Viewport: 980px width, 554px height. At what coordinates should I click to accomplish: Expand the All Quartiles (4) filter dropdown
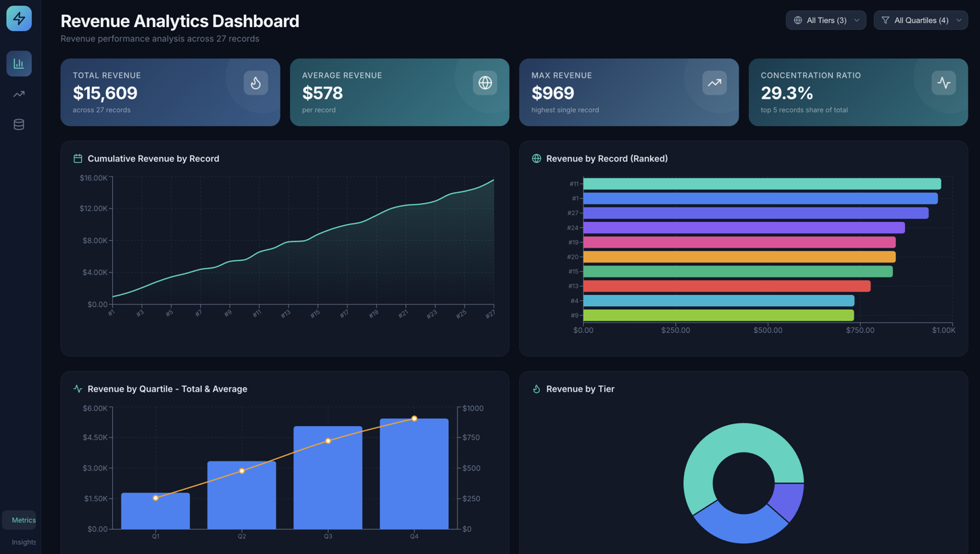click(x=920, y=20)
